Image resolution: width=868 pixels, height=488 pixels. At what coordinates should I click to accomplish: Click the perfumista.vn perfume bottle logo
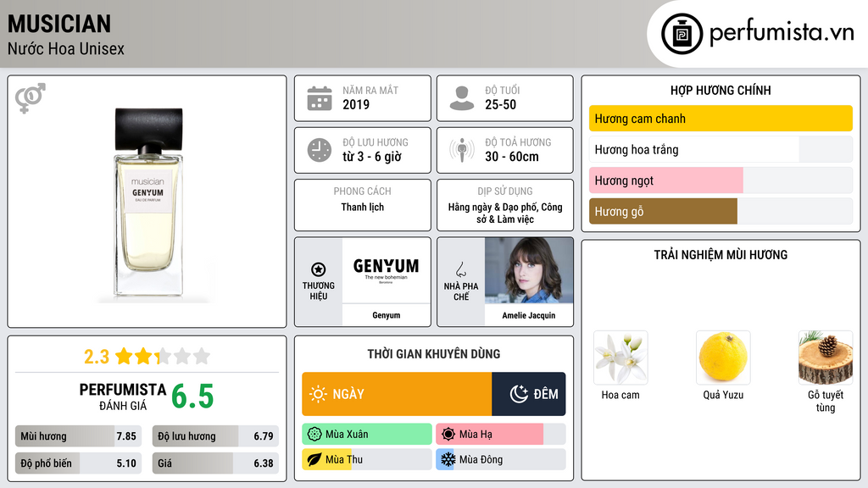(x=682, y=34)
